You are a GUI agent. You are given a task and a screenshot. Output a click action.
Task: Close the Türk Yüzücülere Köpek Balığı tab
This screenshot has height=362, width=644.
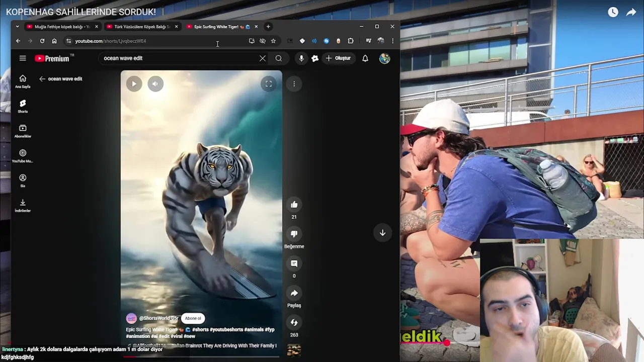176,27
